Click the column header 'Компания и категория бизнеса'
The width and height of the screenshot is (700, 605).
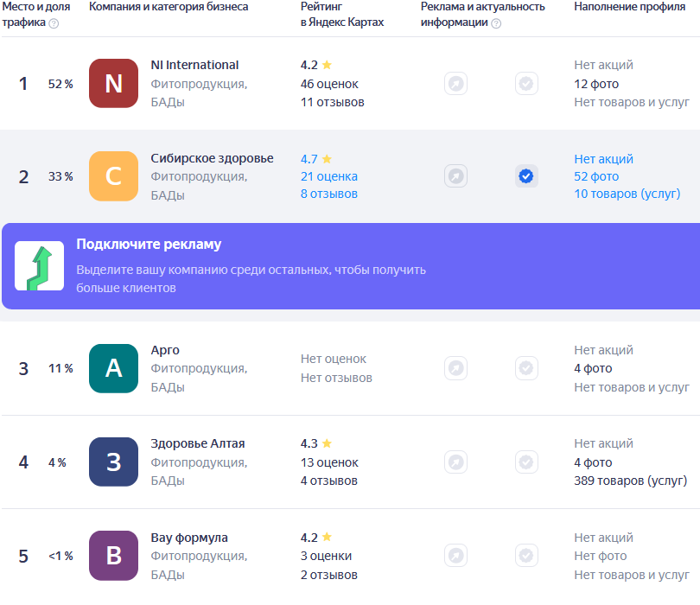[x=169, y=7]
